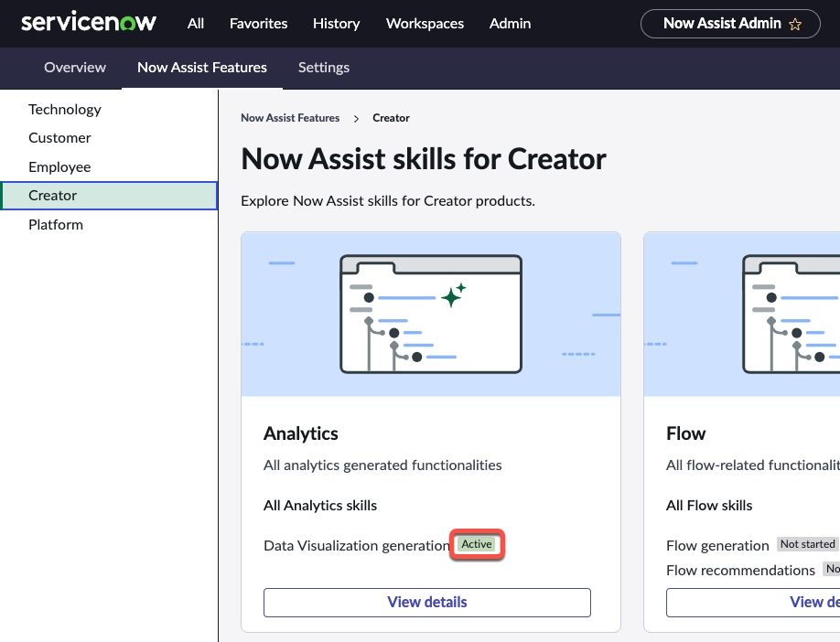Open the Workspaces menu
Screen dimensions: 840x642
coord(425,24)
